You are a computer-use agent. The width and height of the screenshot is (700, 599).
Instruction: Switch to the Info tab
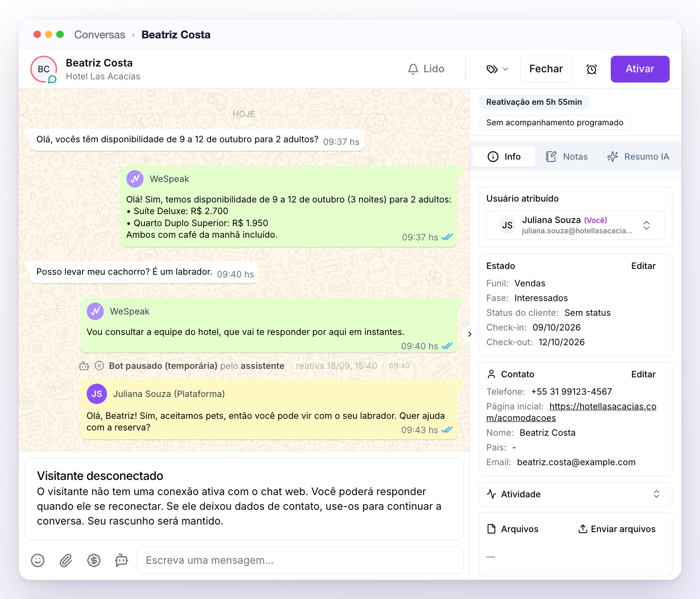pyautogui.click(x=504, y=157)
